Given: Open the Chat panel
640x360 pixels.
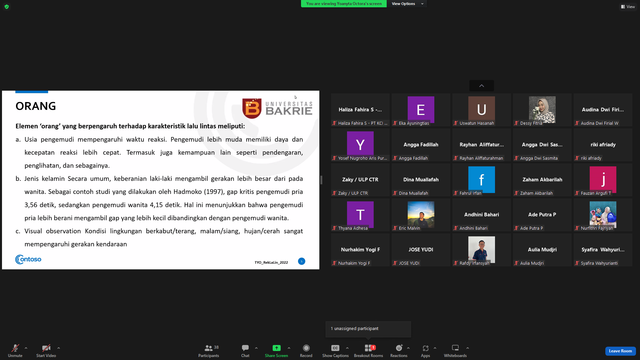Looking at the screenshot, I should pos(245,350).
